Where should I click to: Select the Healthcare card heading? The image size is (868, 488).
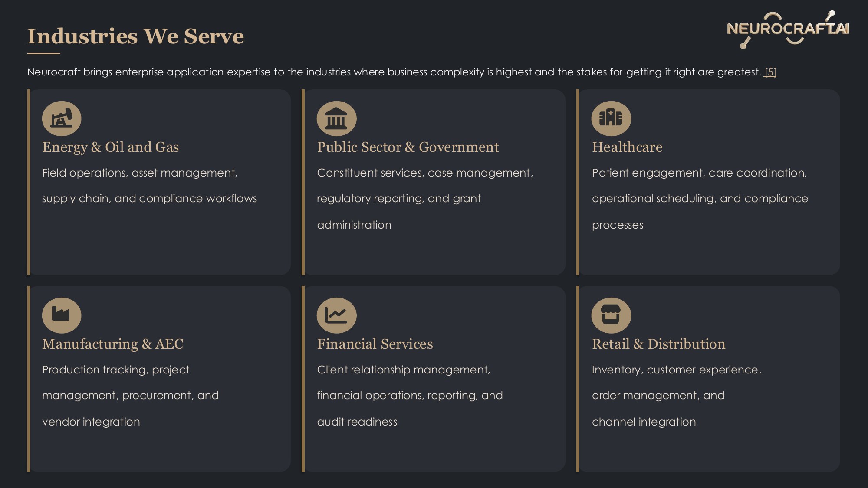(627, 147)
